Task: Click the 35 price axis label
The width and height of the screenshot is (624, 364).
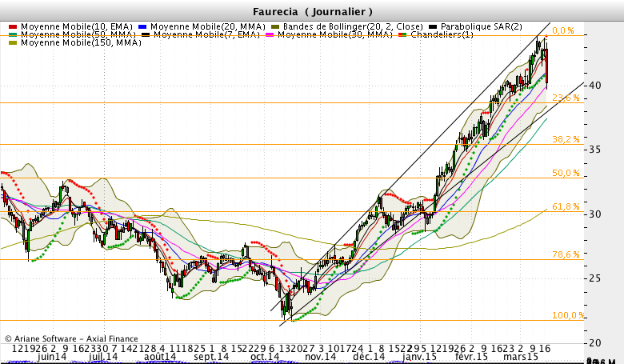Action: (x=595, y=150)
